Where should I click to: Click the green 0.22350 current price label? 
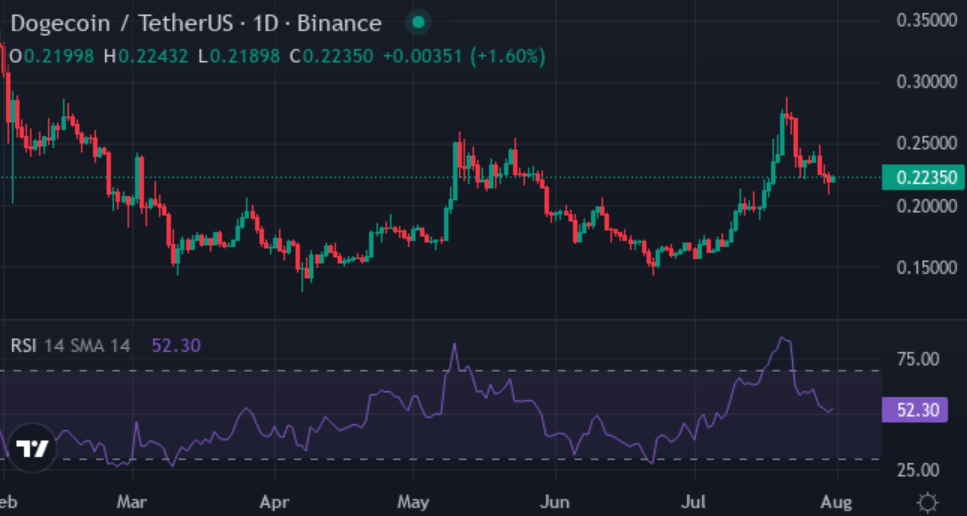tap(923, 178)
